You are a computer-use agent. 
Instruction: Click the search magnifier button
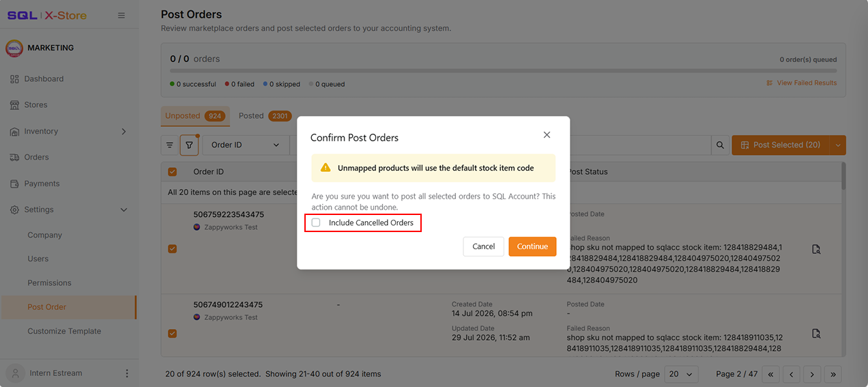719,145
